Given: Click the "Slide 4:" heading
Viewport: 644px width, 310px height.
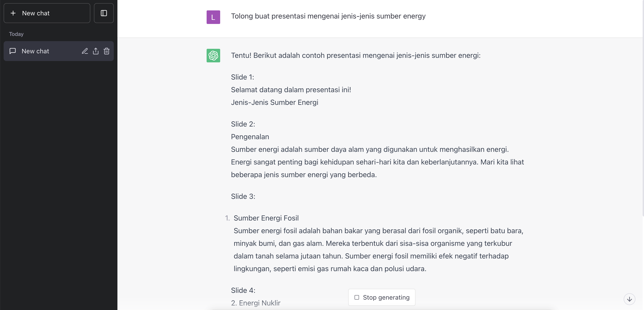Looking at the screenshot, I should click(243, 290).
